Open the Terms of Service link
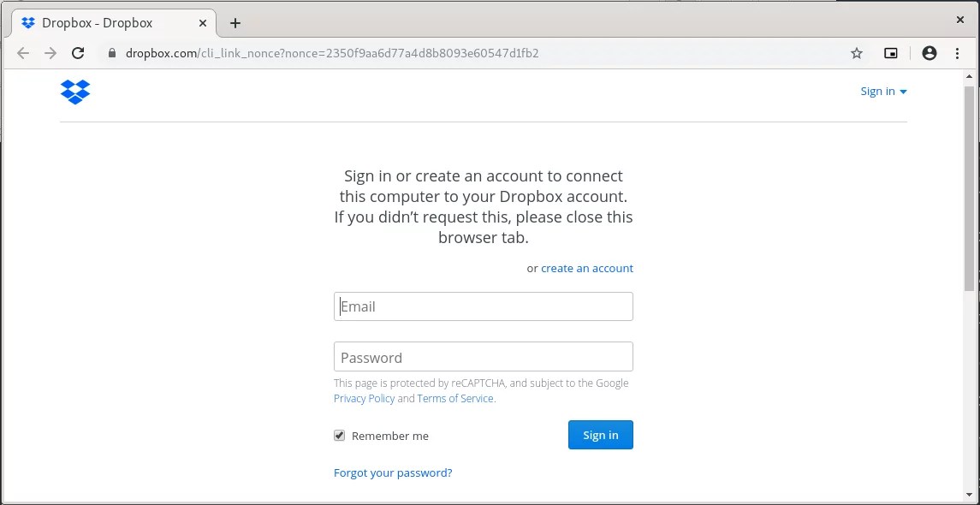The height and width of the screenshot is (505, 980). pos(455,398)
